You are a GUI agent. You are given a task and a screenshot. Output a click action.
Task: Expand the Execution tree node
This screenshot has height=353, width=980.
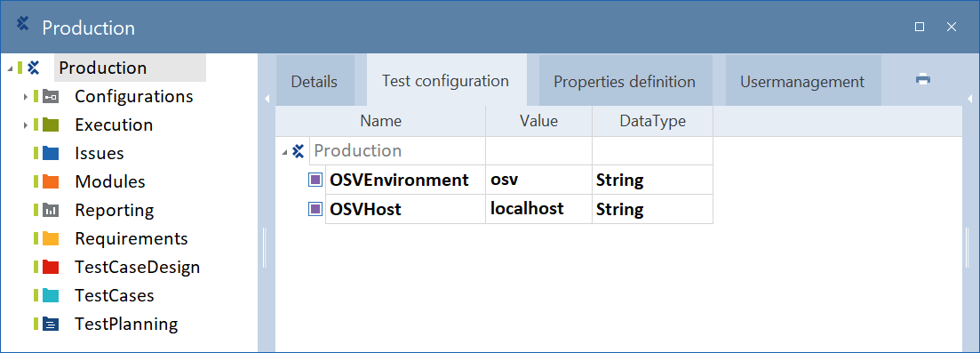pyautogui.click(x=26, y=125)
